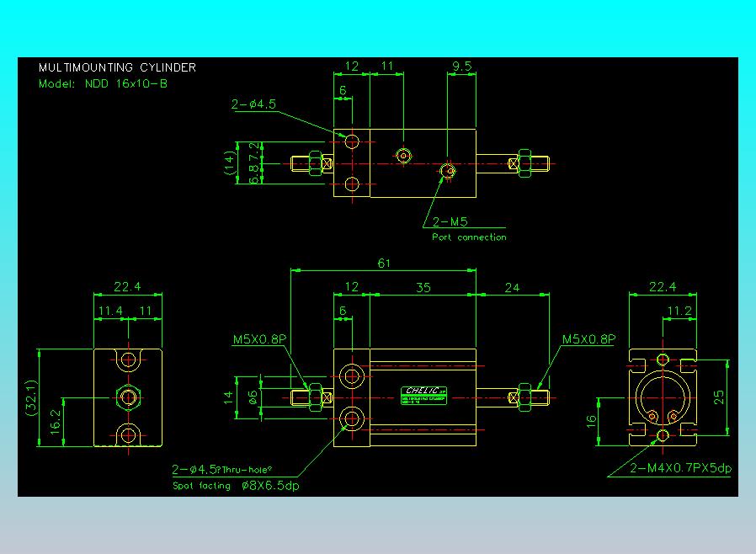Click the 11.2 dimension in right view

click(x=679, y=311)
